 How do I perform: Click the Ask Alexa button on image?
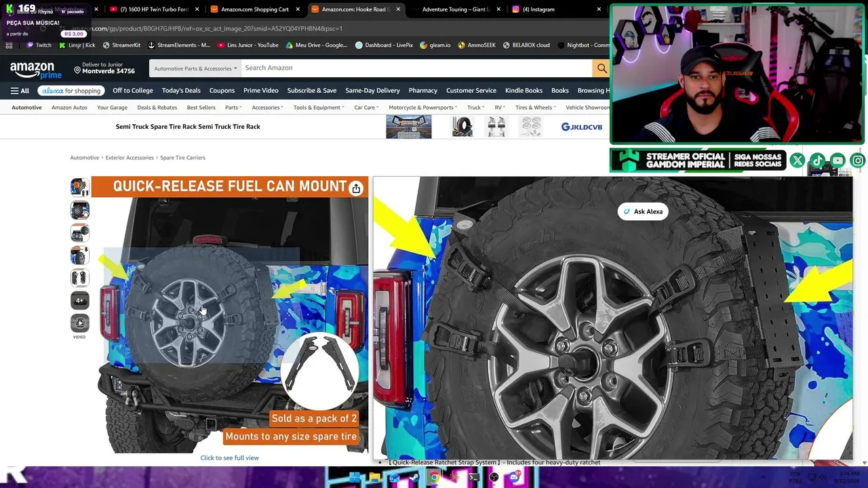tap(643, 211)
